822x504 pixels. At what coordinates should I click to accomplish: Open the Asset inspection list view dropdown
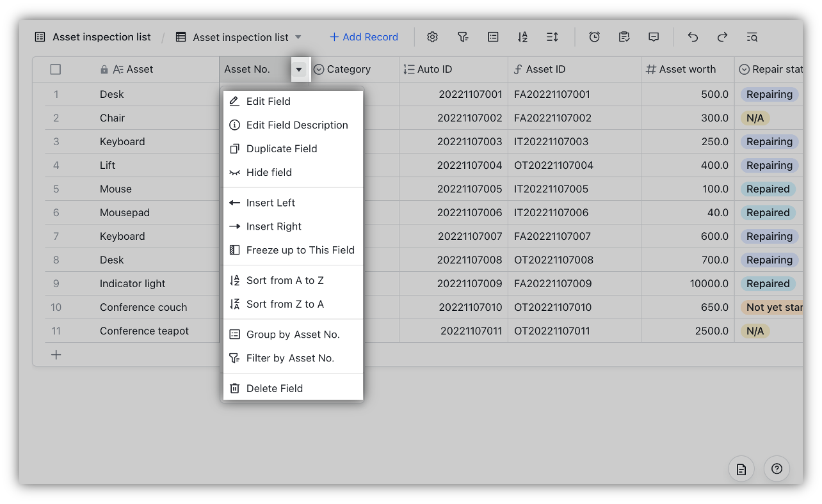tap(298, 36)
